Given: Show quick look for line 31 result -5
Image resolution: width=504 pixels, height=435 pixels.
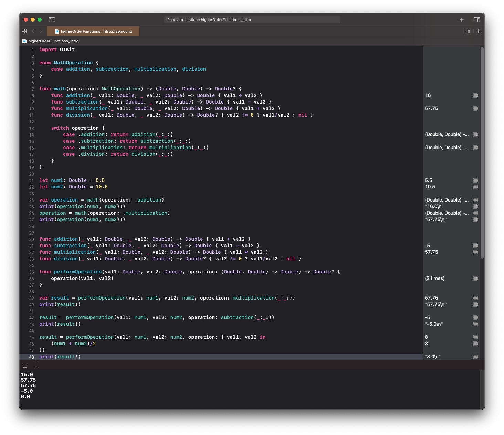Looking at the screenshot, I should point(475,246).
